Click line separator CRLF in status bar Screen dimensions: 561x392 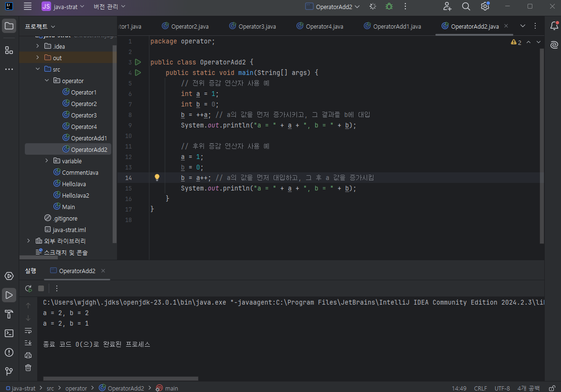pyautogui.click(x=480, y=389)
